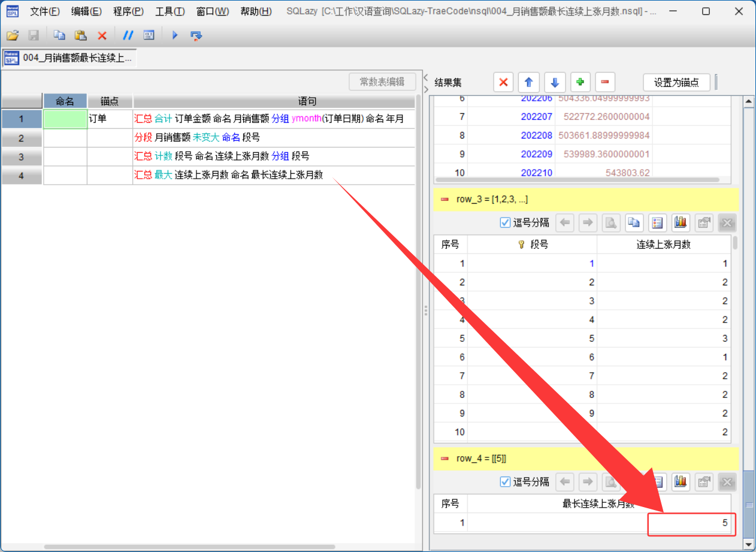Screen dimensions: 756x552
Task: Click the results panel vertical scrollbar down arrow
Action: tap(748, 544)
